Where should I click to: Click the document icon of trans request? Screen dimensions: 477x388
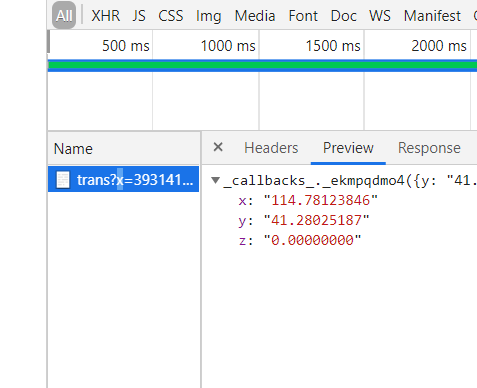click(x=63, y=180)
